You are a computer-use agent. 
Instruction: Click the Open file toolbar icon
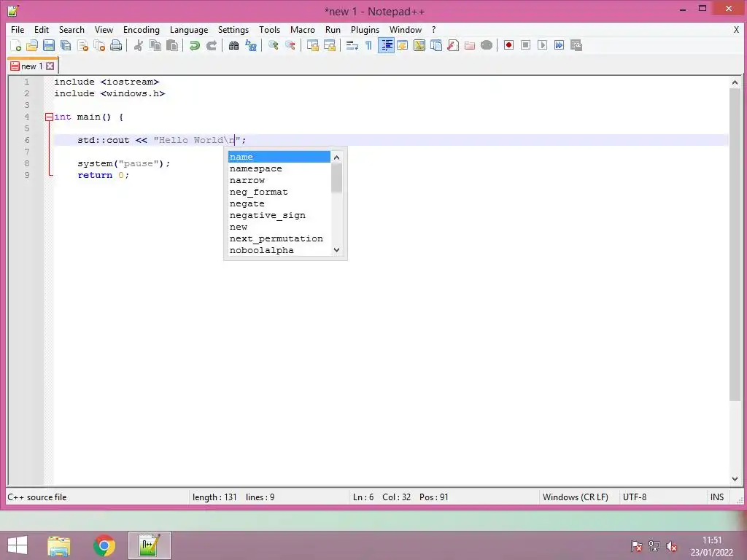(32, 45)
